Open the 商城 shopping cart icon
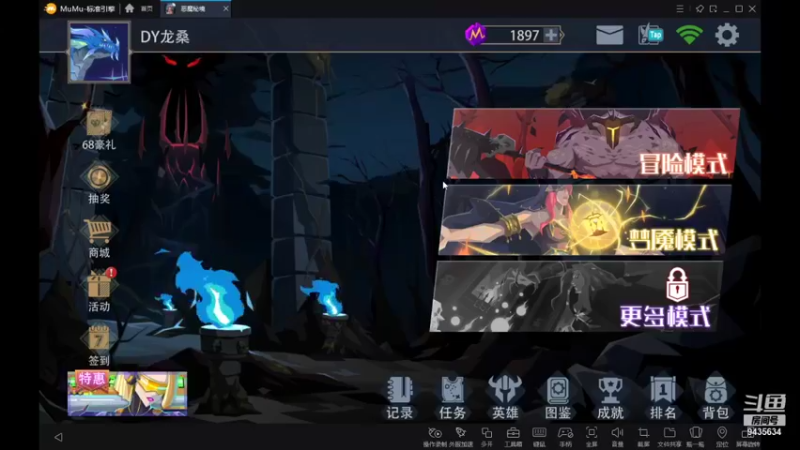Viewport: 800px width, 450px height. [99, 238]
